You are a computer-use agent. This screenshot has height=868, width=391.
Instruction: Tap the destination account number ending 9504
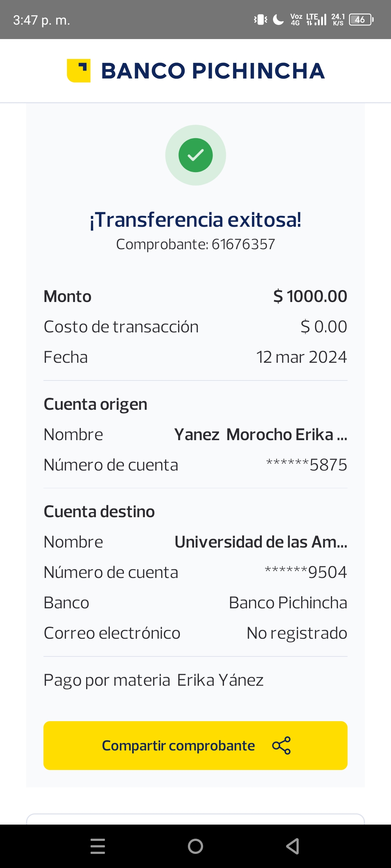coord(306,573)
